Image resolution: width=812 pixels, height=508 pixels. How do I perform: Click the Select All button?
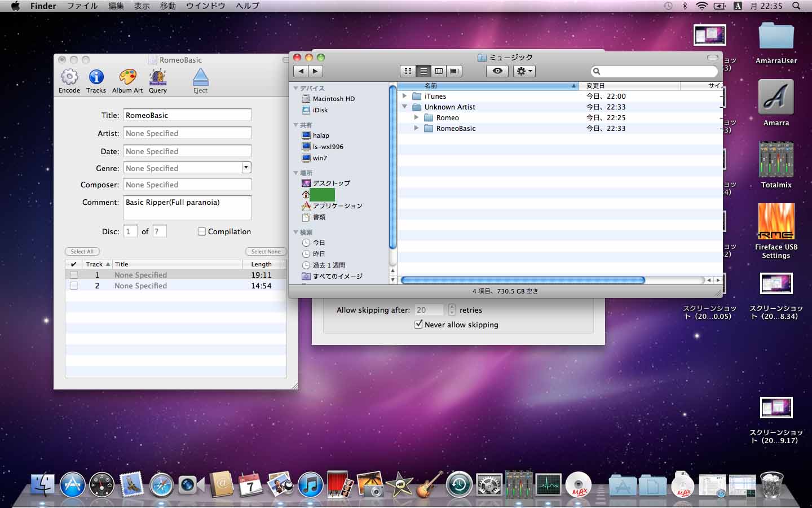(82, 251)
